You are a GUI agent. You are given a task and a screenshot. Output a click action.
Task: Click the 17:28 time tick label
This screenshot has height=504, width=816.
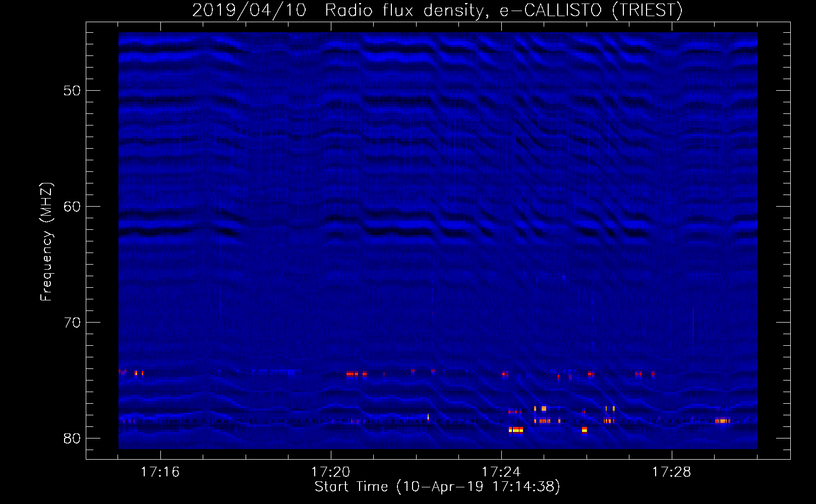point(671,472)
